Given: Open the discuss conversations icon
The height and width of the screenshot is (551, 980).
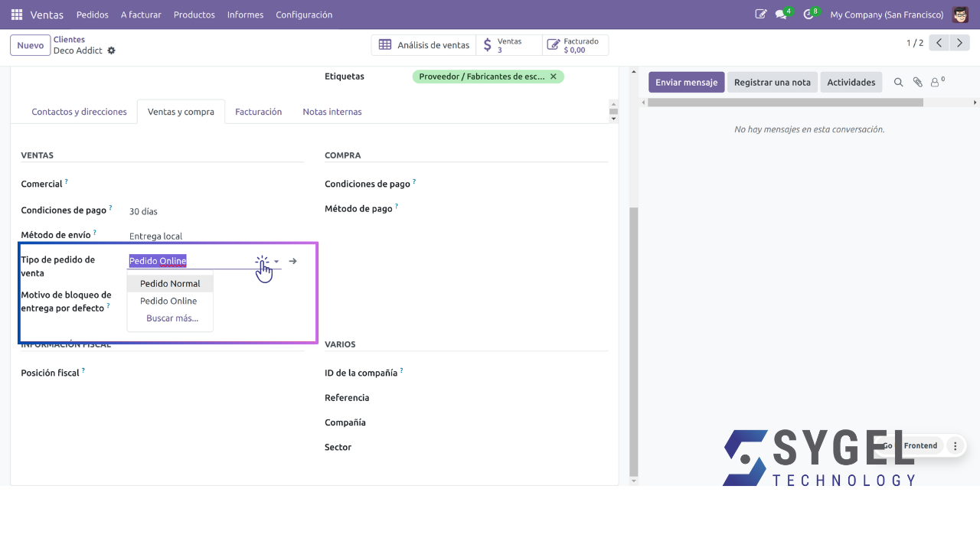Looking at the screenshot, I should click(781, 15).
